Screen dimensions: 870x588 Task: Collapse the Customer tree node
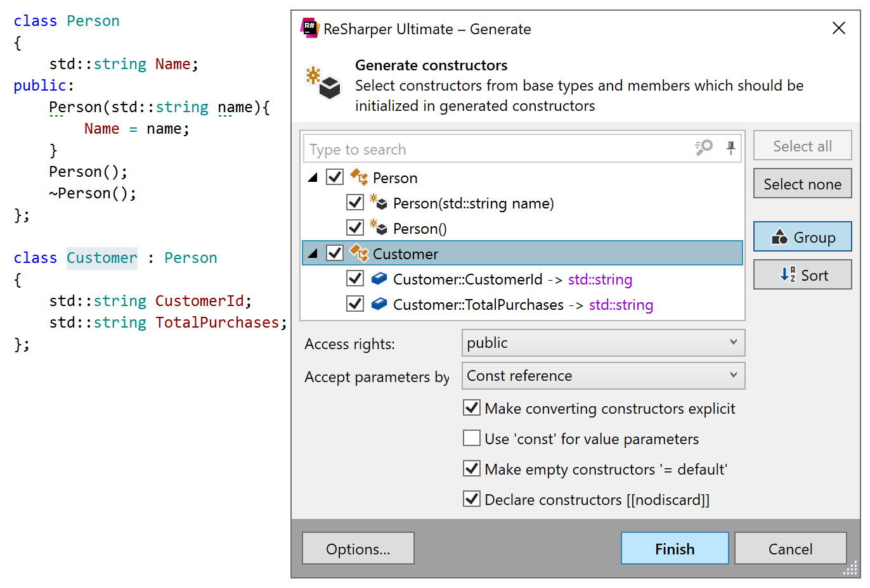click(312, 253)
